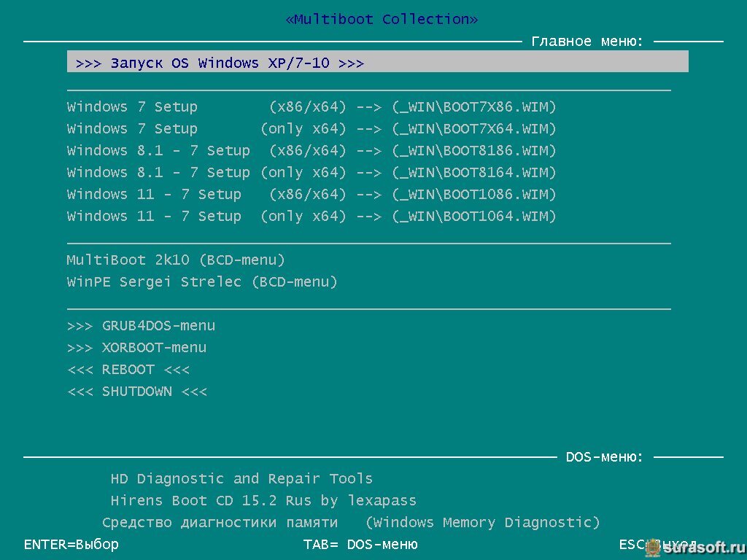The image size is (747, 560).
Task: Go to the GRUB4DOS-menu entry
Action: point(141,326)
